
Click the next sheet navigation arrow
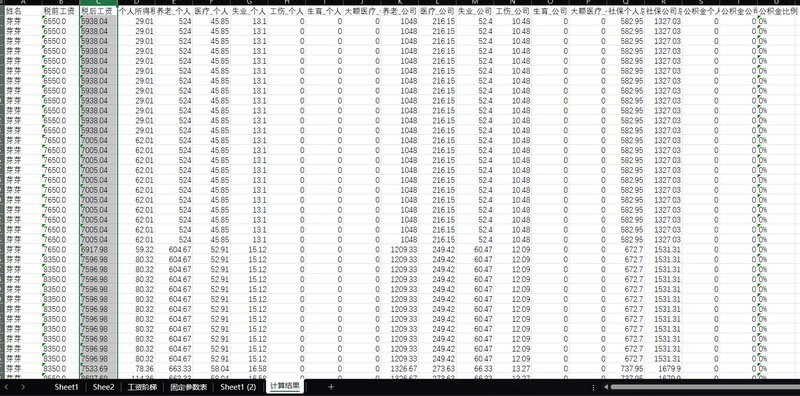23,387
